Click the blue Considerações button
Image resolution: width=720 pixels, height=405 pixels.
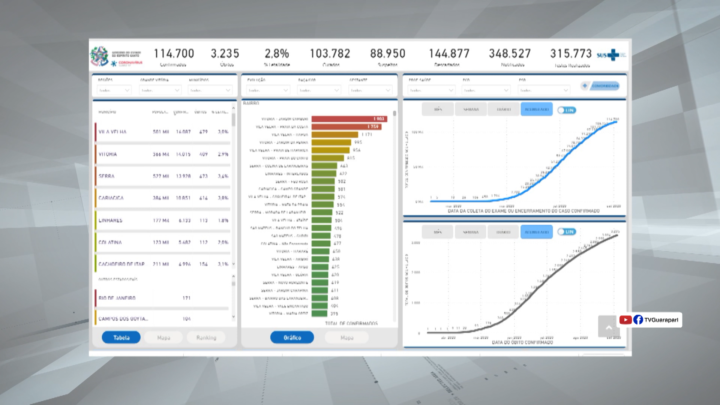coord(604,86)
